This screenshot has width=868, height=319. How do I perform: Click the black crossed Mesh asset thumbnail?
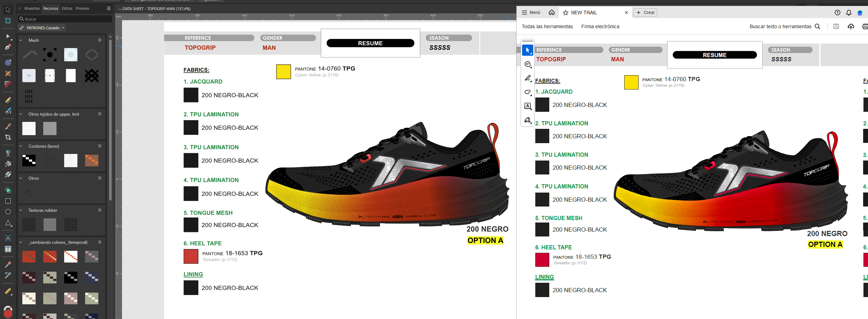(92, 76)
